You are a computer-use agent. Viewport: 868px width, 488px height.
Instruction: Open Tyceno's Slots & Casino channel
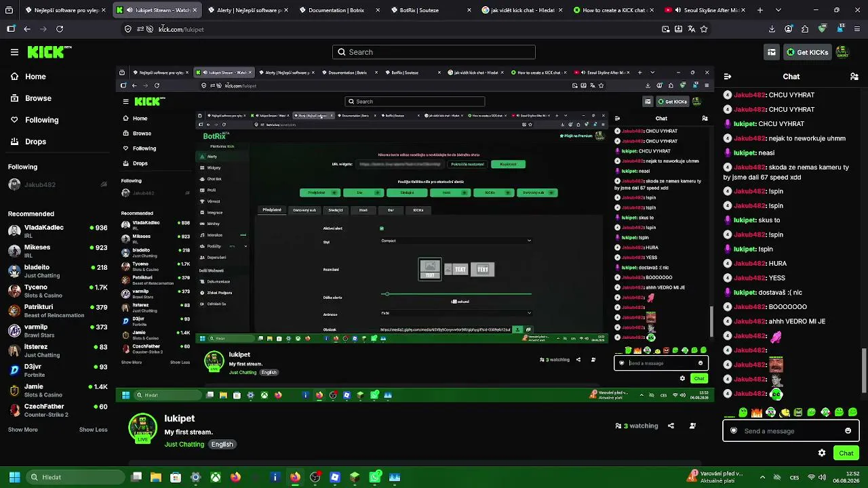coord(58,291)
